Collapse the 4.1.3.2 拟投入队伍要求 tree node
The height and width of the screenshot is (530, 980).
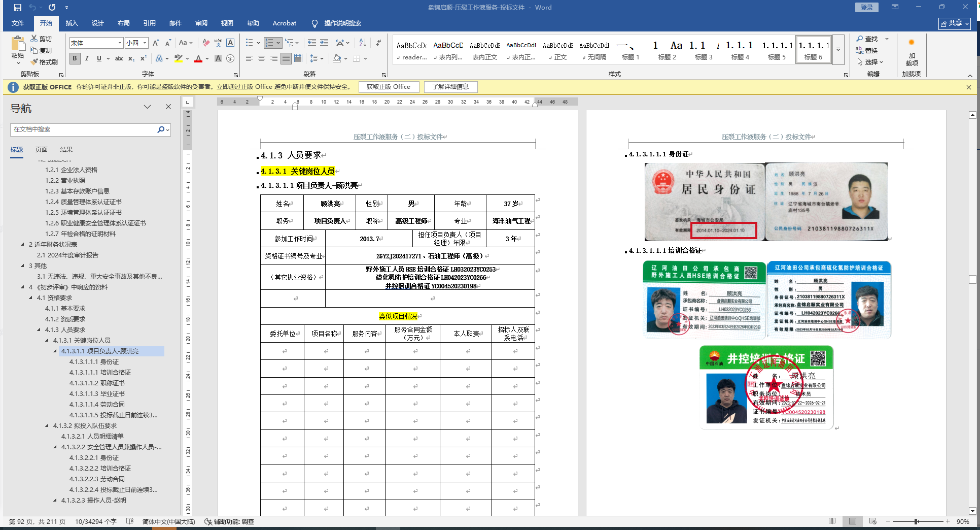[47, 426]
